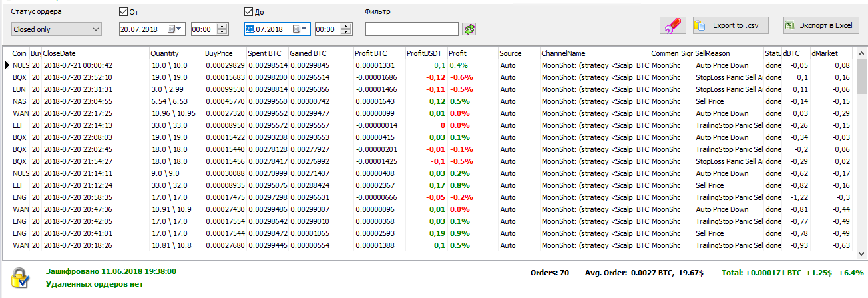Click the Фильтр text input field
Screen dimensions: 868x298
(411, 29)
